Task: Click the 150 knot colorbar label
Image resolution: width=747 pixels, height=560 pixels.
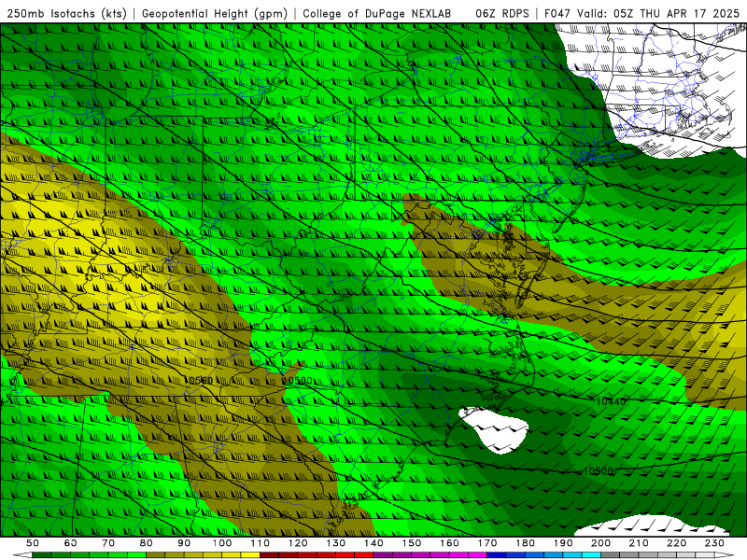Action: point(412,543)
